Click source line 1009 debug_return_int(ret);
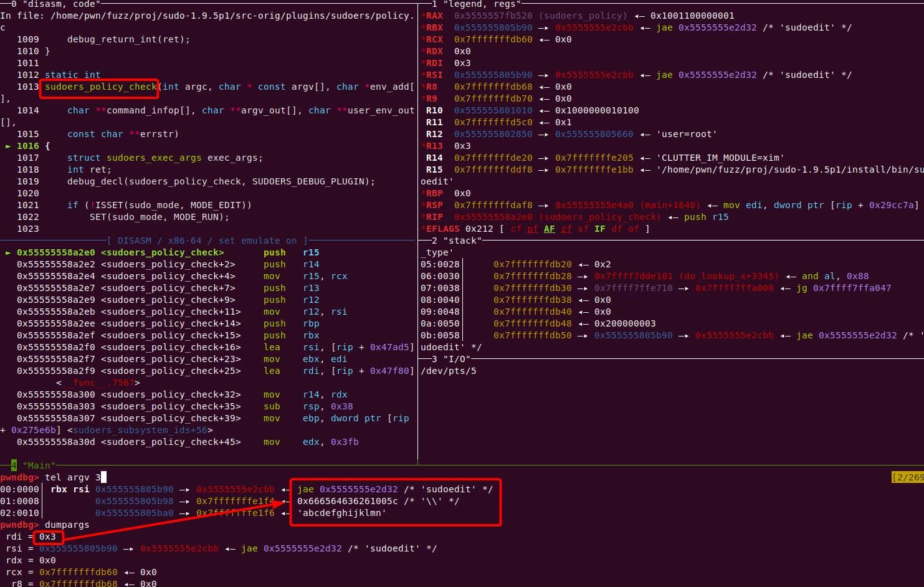This screenshot has height=587, width=924. pos(128,39)
